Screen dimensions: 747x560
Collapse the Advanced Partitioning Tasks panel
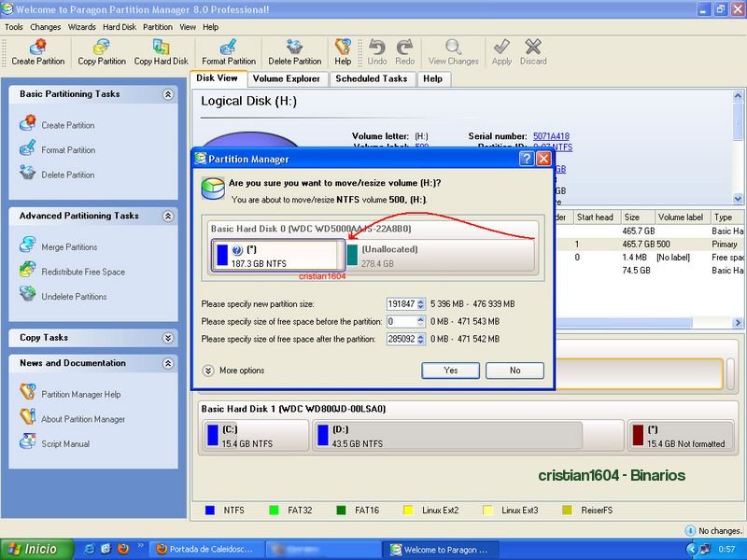pos(168,216)
